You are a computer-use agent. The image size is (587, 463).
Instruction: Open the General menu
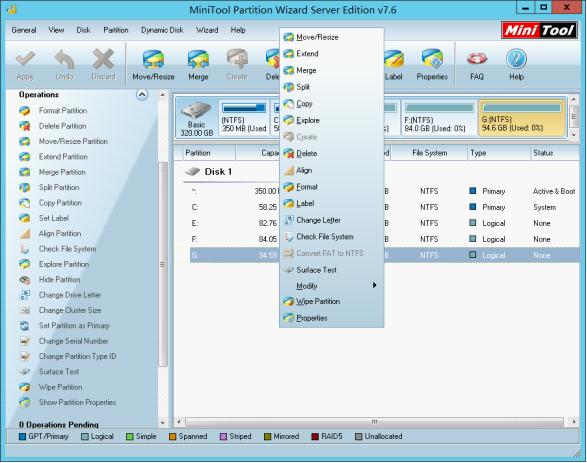click(x=24, y=30)
